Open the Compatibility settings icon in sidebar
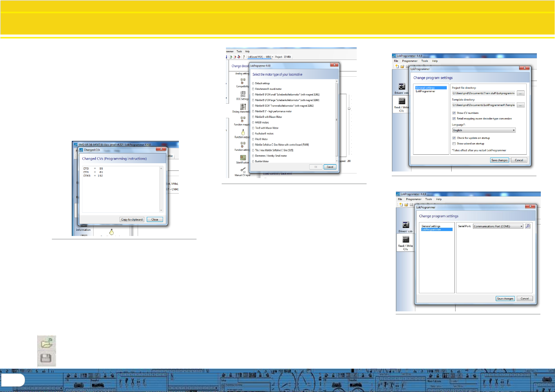Viewport: 555px width, 392px height. 243,81
